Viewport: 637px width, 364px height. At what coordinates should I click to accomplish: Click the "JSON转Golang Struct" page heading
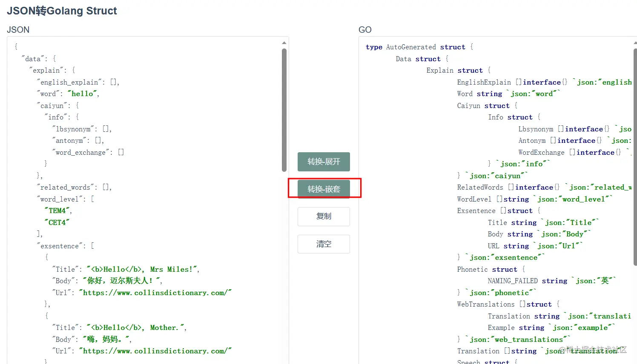62,11
